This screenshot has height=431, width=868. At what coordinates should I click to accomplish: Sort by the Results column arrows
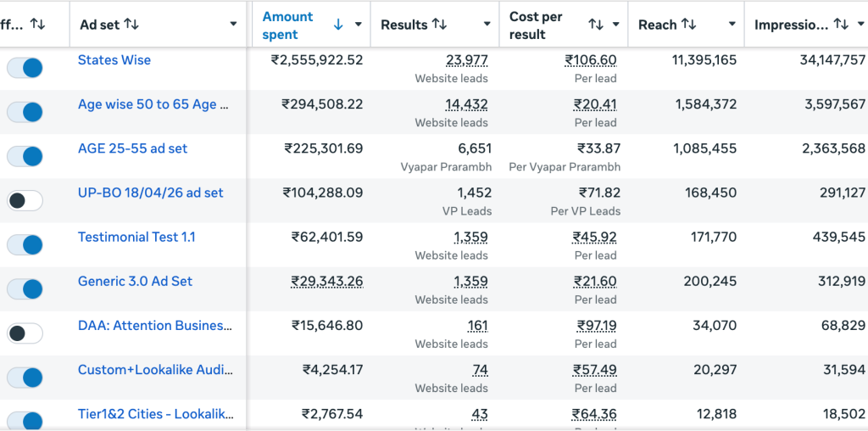(439, 25)
